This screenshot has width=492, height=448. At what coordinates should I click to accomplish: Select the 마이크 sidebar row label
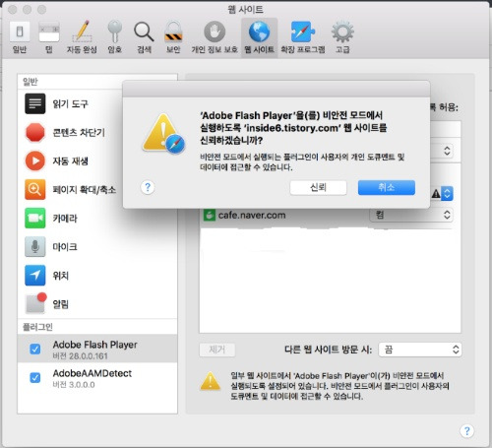[x=65, y=246]
